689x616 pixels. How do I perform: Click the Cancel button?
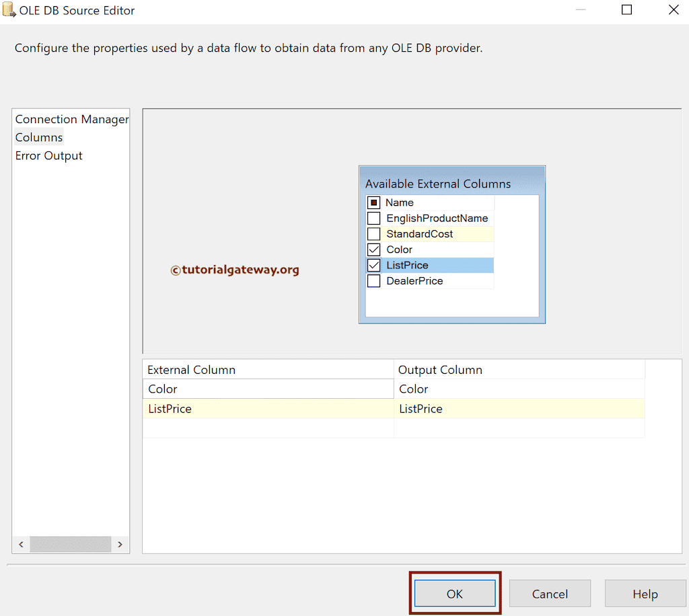pyautogui.click(x=550, y=594)
